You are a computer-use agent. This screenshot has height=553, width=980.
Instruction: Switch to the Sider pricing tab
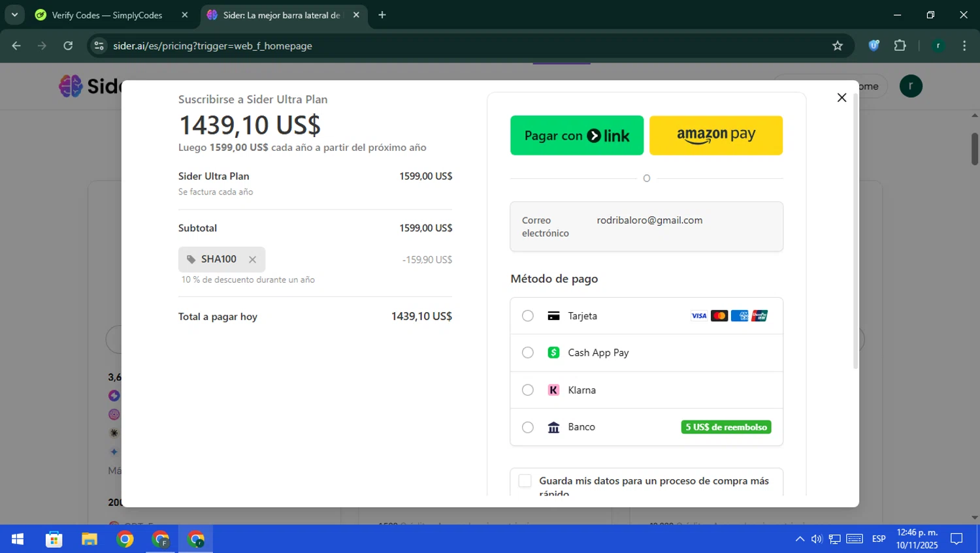click(x=281, y=15)
